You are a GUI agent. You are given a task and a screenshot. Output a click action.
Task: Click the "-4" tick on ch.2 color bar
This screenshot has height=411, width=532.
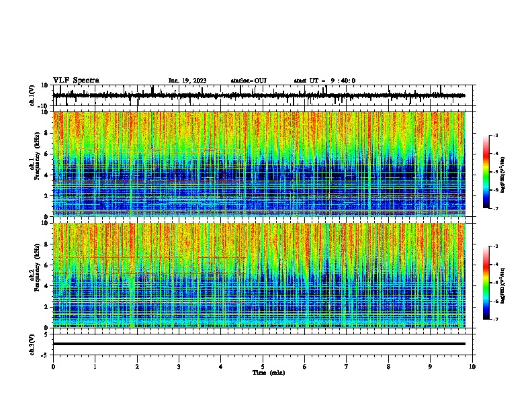coord(495,265)
